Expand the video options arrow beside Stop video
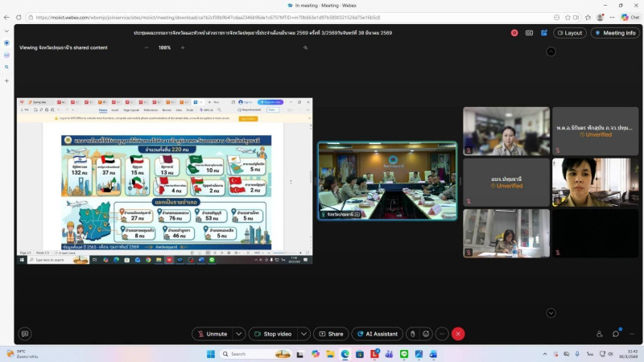Screen dimensions: 644x362 point(303,334)
